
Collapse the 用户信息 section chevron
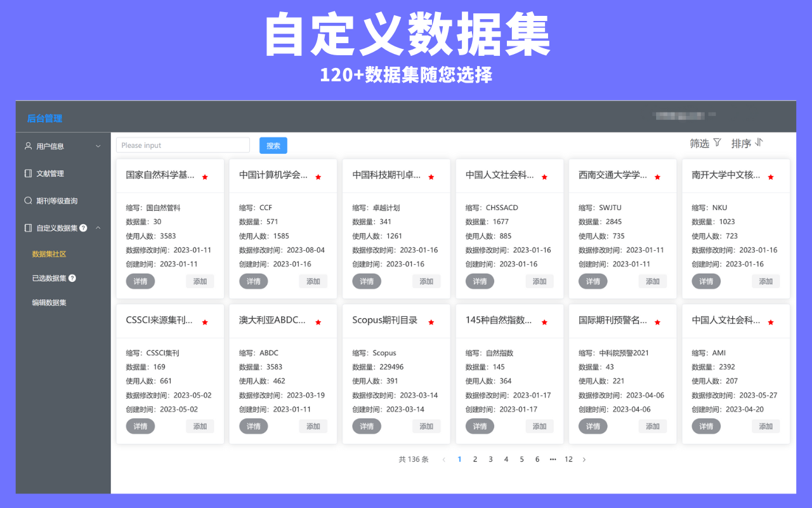[x=98, y=145]
